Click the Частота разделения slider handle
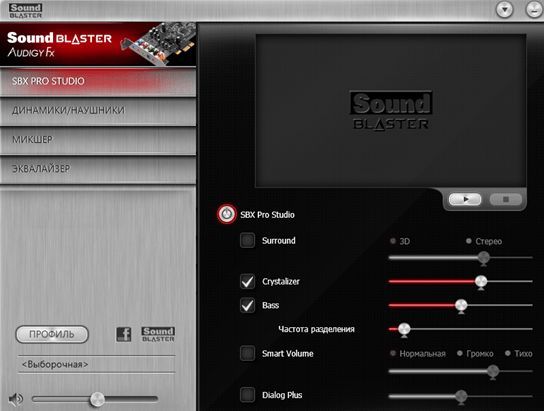 coord(404,329)
